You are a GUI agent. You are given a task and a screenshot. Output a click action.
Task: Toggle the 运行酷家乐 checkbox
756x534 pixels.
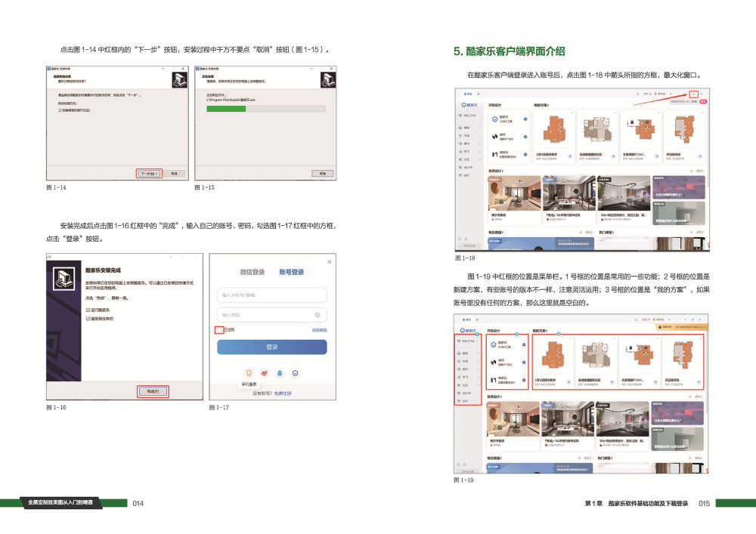(x=88, y=310)
